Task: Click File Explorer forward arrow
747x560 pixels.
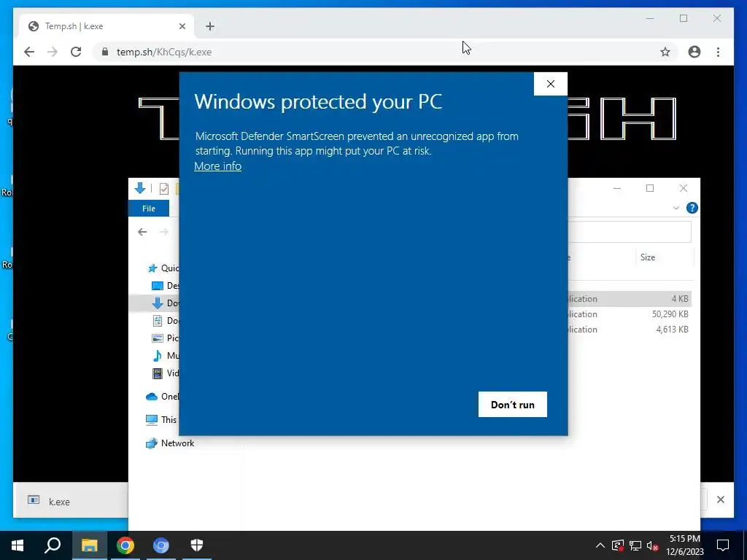Action: click(x=163, y=232)
